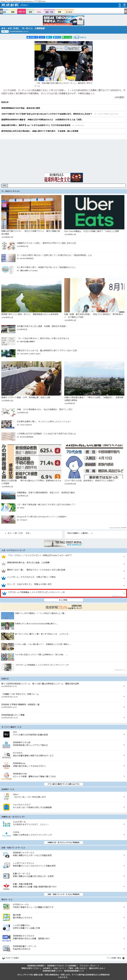Image resolution: width=127 pixels, height=980 pixels.
Task: Click PCサイトを表示 link
Action: [x=11, y=958]
